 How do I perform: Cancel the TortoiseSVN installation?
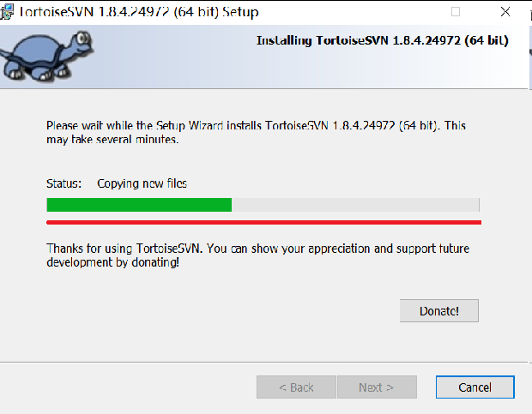click(475, 387)
